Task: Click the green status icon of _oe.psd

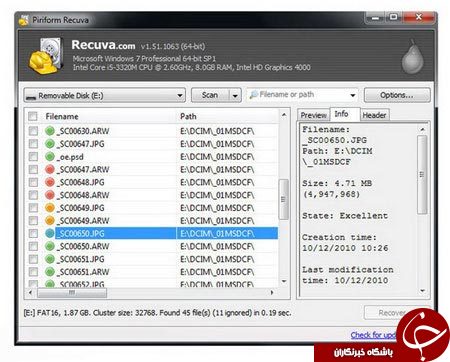Action: [x=50, y=156]
